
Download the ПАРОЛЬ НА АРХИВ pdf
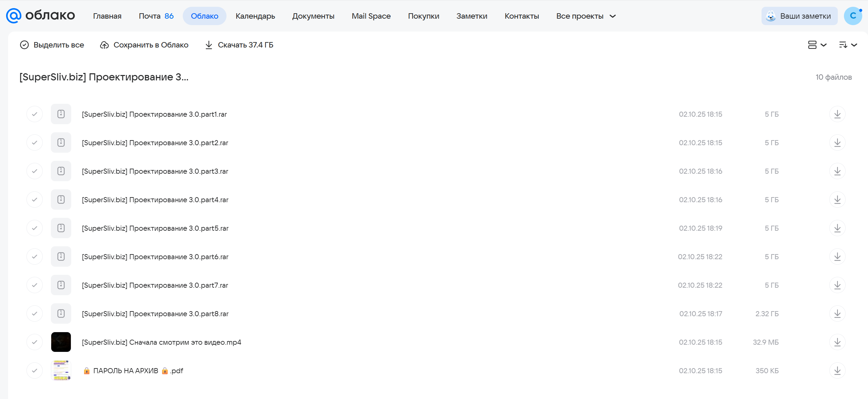click(837, 370)
